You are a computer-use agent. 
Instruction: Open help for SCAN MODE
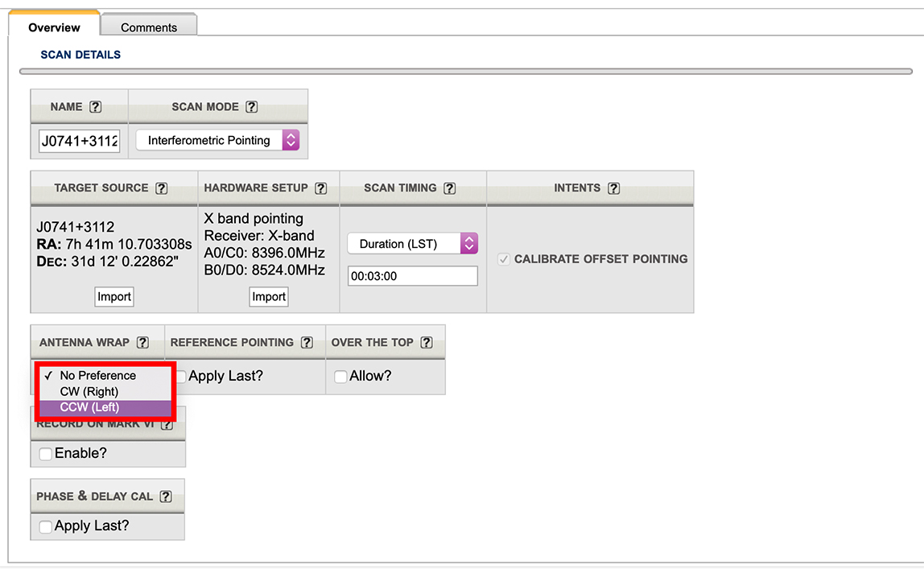point(252,107)
